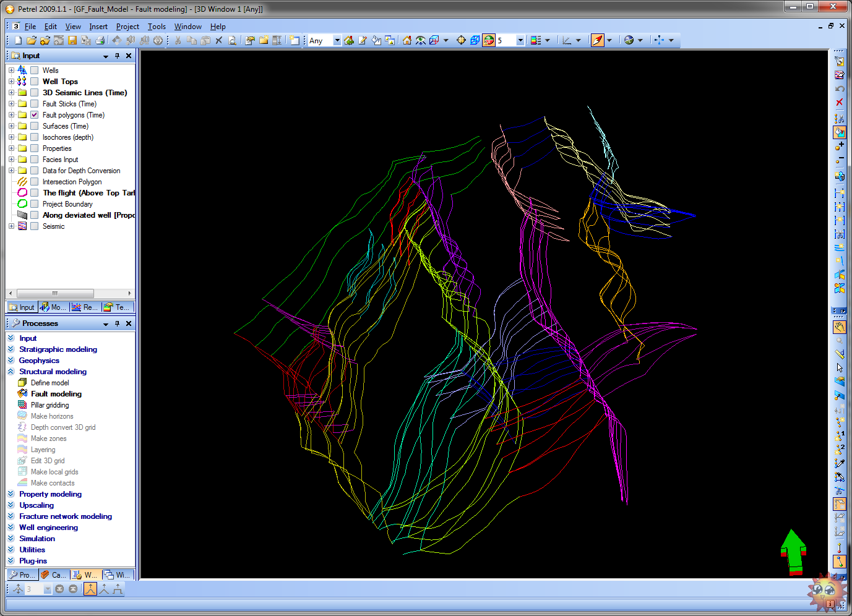Check the Properties checkbox

[35, 148]
